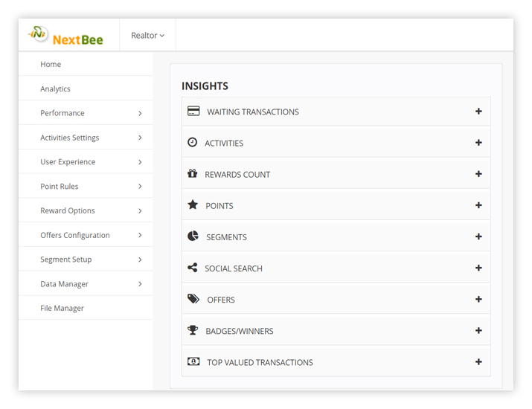Open Reward Options sidebar item
The height and width of the screenshot is (409, 532).
click(x=68, y=210)
